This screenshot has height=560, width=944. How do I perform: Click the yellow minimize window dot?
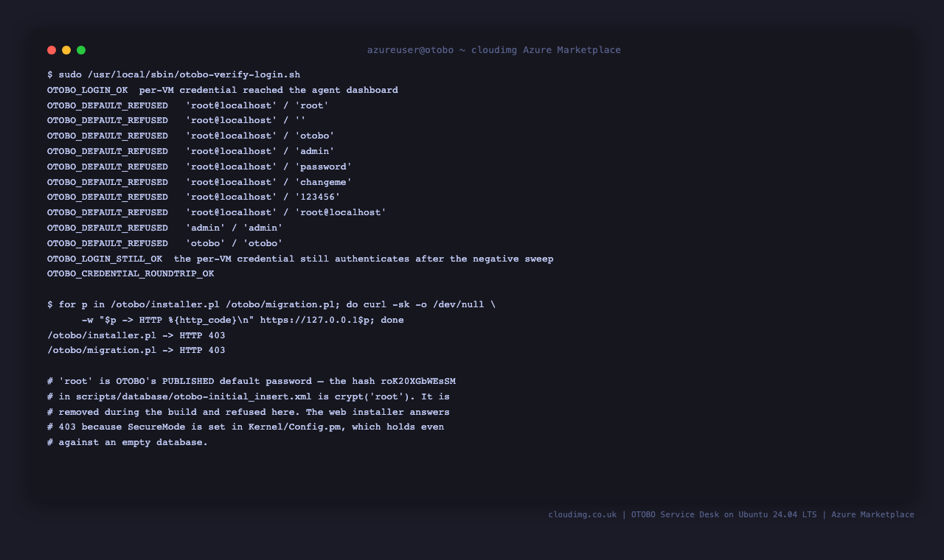[x=66, y=50]
